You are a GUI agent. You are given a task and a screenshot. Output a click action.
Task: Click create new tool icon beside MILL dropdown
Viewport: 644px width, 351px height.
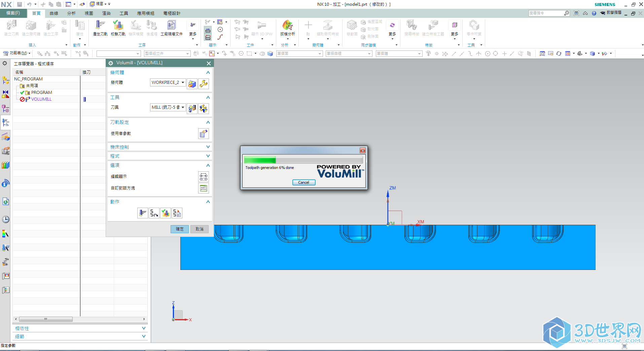[192, 109]
